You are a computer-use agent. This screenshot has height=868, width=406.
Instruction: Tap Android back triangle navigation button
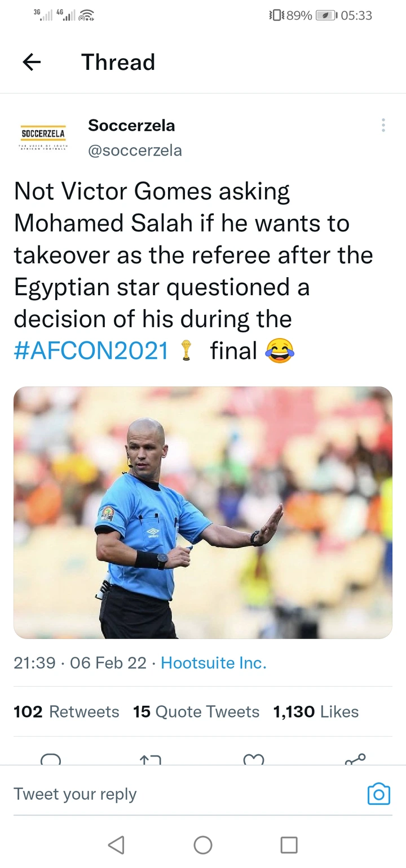tap(116, 844)
